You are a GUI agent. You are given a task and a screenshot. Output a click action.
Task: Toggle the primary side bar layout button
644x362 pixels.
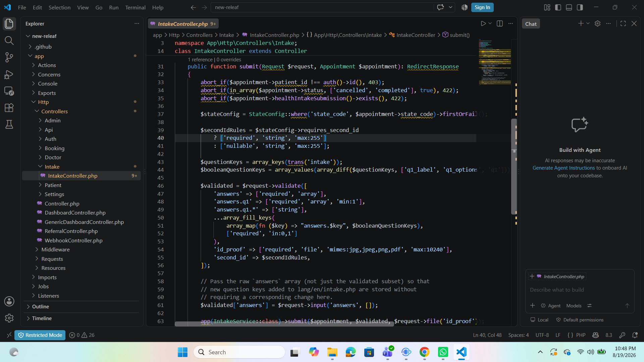point(558,7)
